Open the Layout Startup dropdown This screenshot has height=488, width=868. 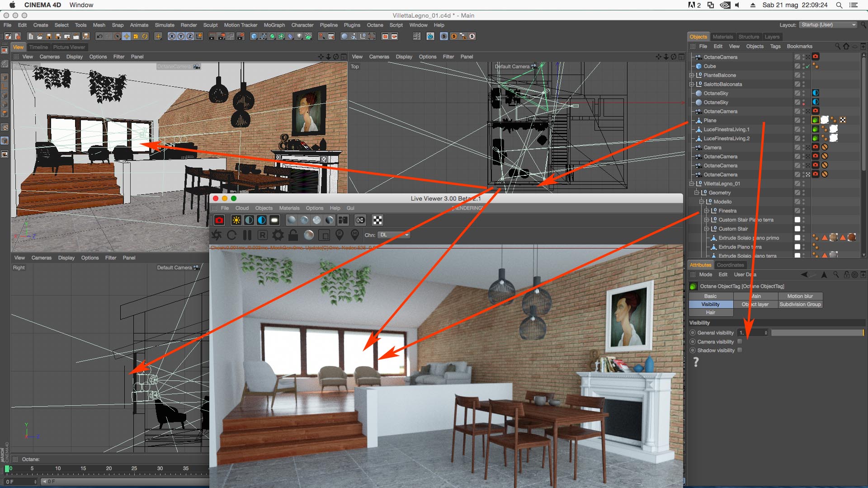tap(828, 25)
